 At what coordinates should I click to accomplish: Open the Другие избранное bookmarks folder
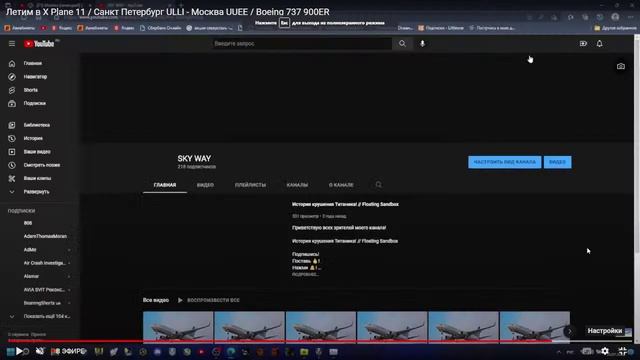615,28
